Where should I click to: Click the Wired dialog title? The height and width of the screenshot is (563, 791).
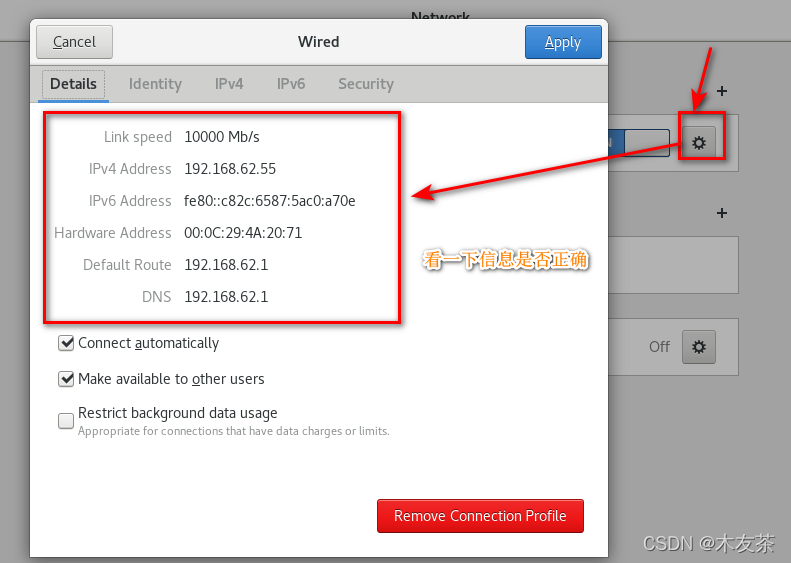coord(318,42)
